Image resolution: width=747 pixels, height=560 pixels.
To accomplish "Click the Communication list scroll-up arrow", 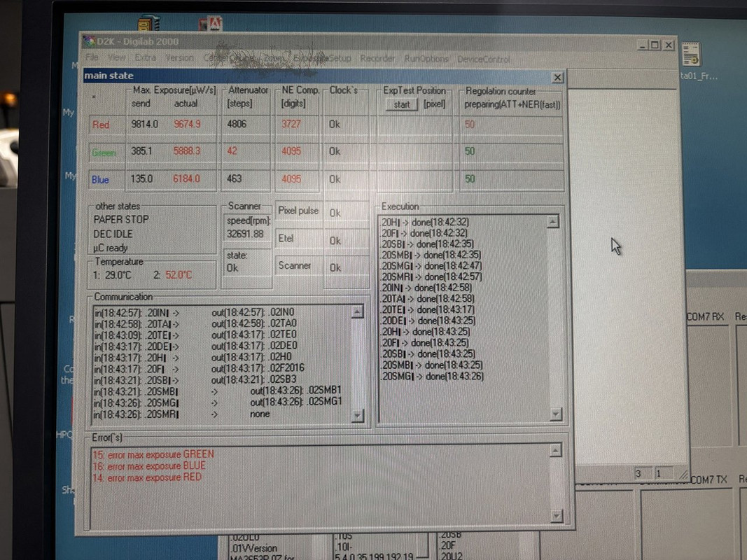I will tap(357, 312).
